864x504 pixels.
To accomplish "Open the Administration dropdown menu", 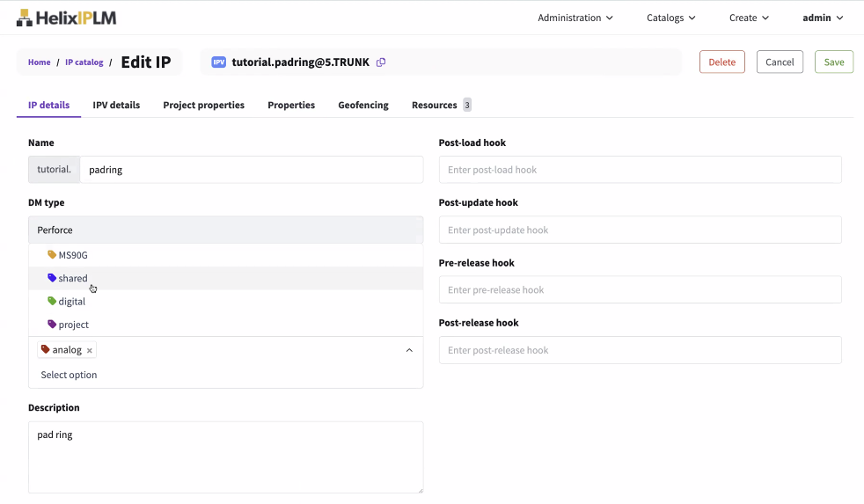I will [575, 18].
